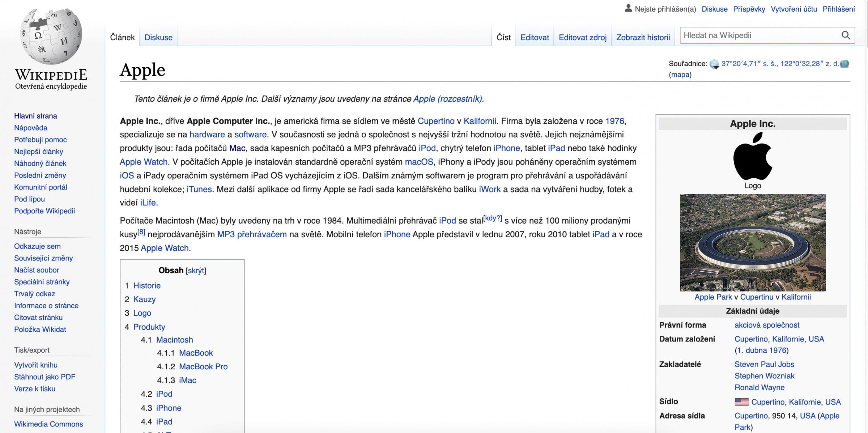Image resolution: width=868 pixels, height=433 pixels.
Task: Click Trvalý odkaz link
Action: pos(35,294)
